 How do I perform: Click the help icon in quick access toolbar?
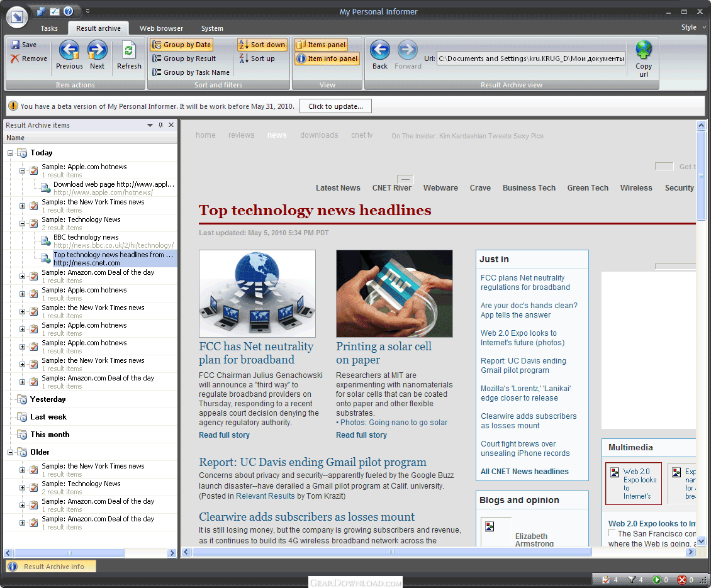coord(69,11)
